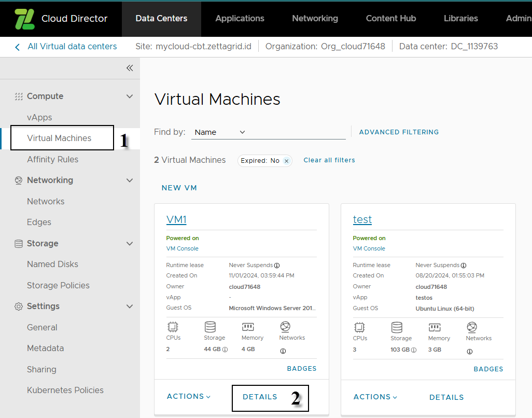
Task: Open the Networking top navigation tab
Action: click(x=315, y=19)
